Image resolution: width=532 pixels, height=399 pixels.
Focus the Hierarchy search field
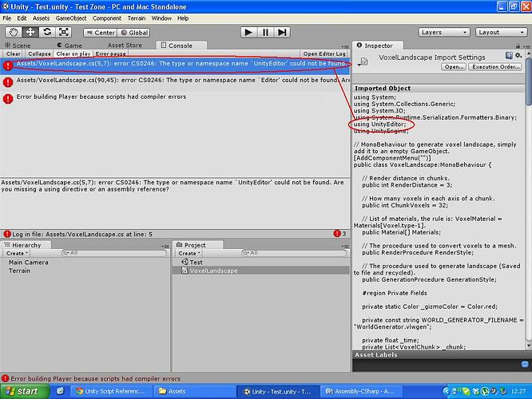114,253
